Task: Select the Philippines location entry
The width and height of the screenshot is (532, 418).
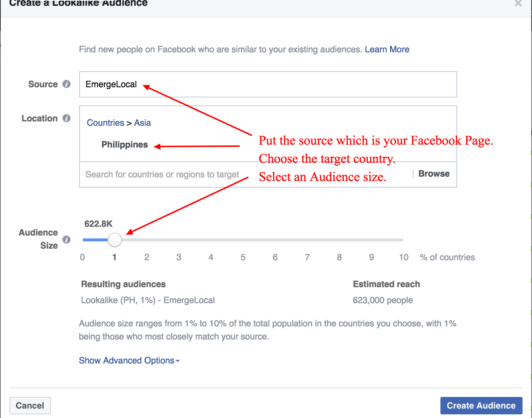Action: click(x=125, y=144)
